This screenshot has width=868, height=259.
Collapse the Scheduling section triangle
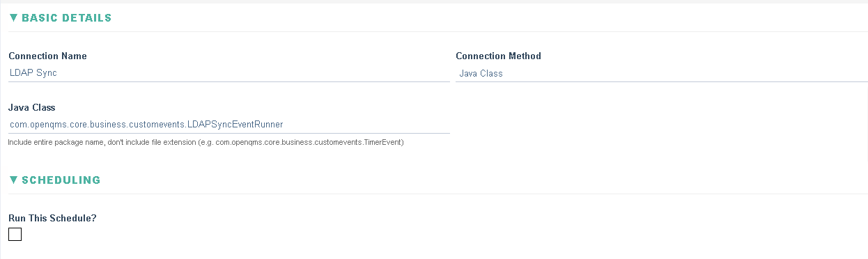pyautogui.click(x=13, y=180)
